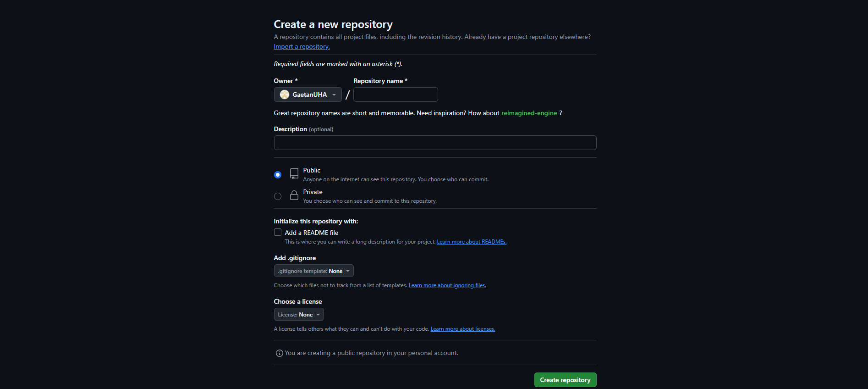
Task: Use the suggested name reimagined-engine
Action: pyautogui.click(x=529, y=113)
